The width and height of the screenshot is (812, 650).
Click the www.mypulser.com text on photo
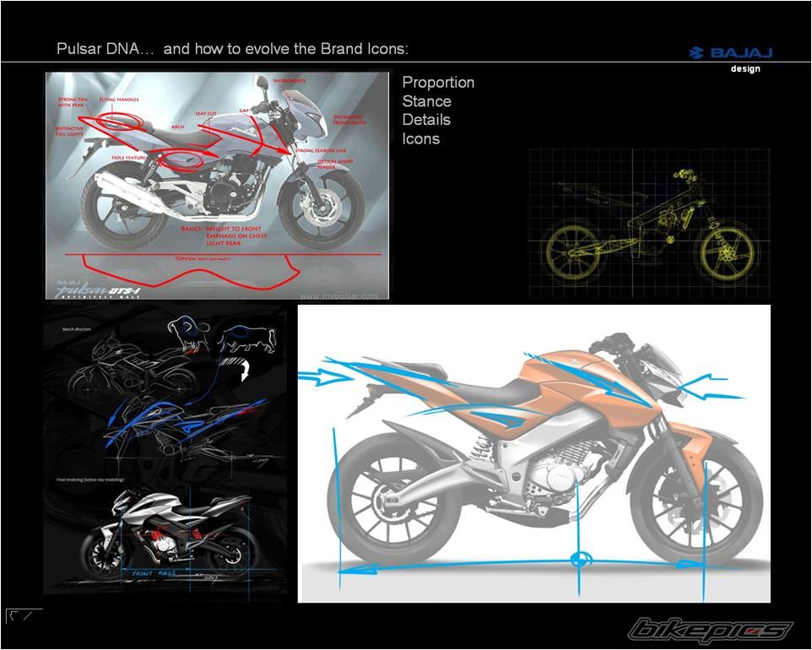point(339,295)
